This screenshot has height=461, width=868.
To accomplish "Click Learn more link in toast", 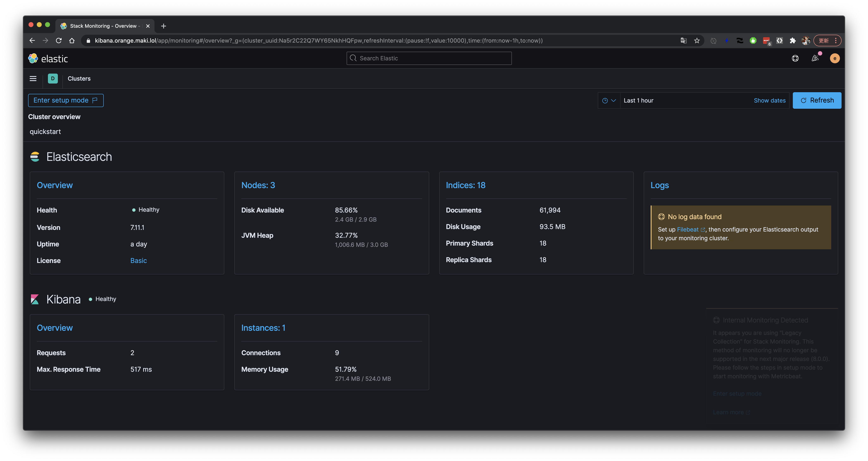I will point(731,412).
